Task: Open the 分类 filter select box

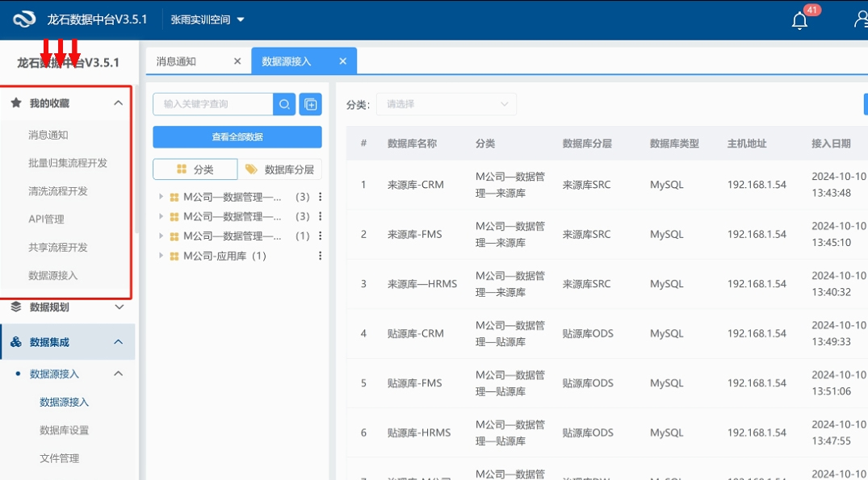Action: [x=446, y=104]
